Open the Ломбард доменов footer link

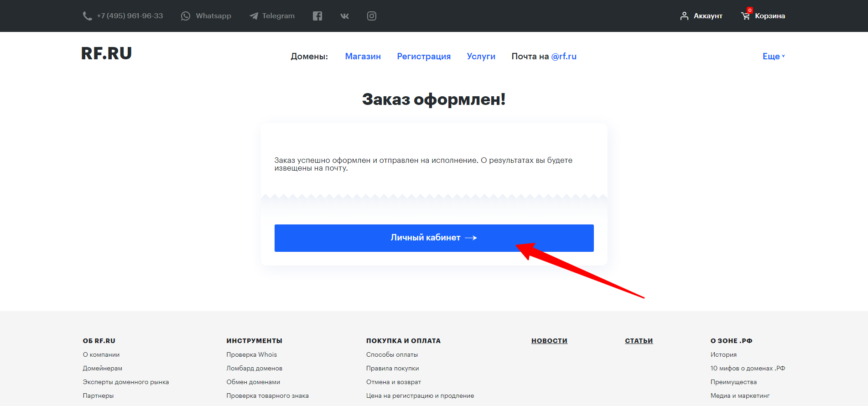[254, 368]
